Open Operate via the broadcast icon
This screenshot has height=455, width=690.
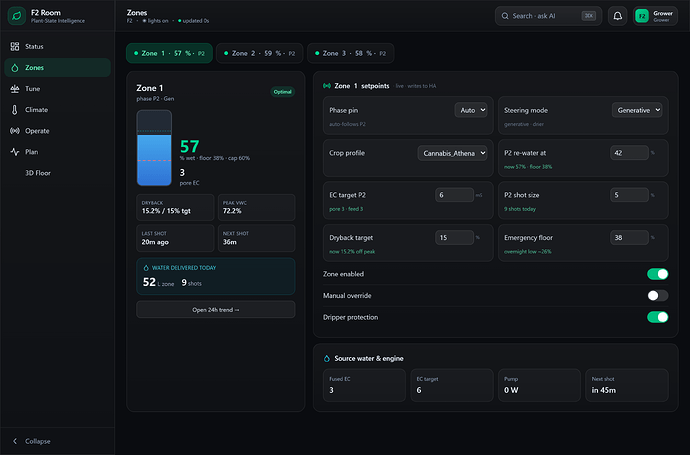[x=15, y=131]
